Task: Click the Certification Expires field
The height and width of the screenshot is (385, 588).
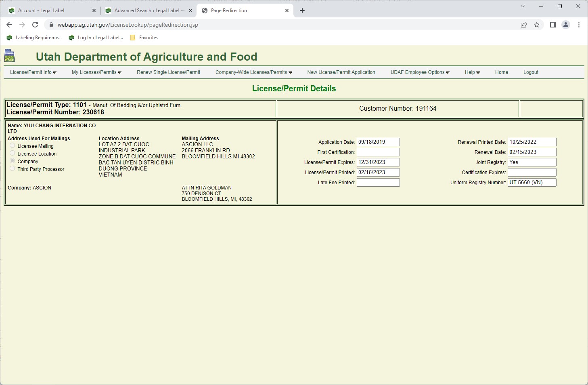Action: coord(532,173)
